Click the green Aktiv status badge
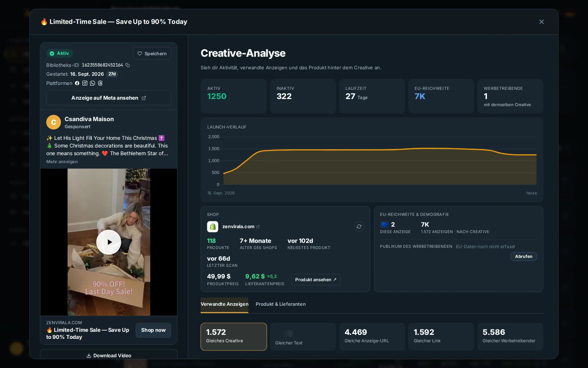The height and width of the screenshot is (368, 588). tap(59, 53)
